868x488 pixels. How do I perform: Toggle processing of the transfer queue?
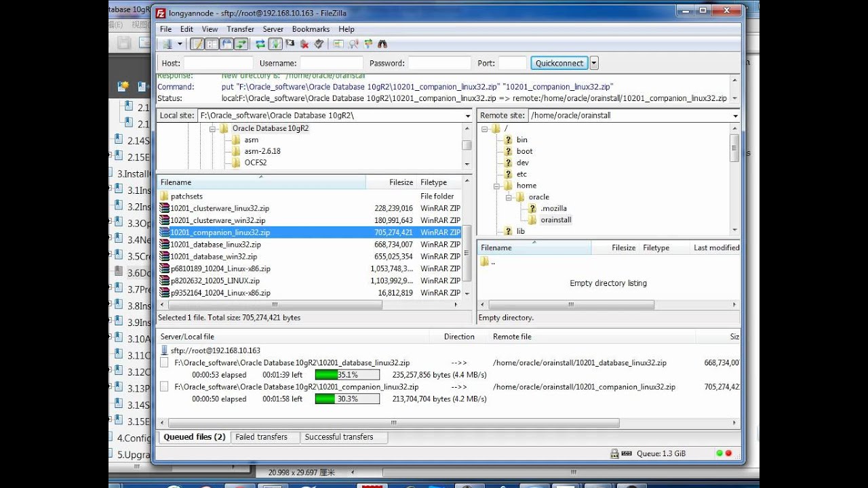click(275, 44)
